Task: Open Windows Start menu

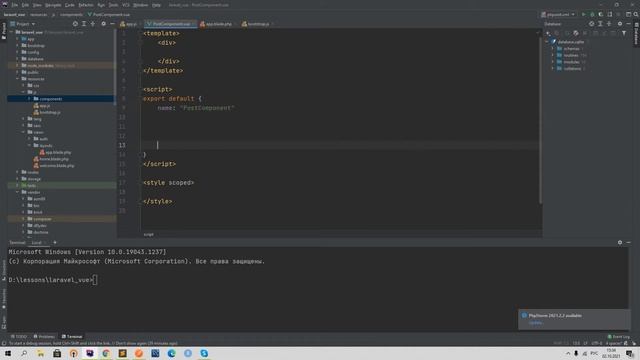Action: click(8, 353)
